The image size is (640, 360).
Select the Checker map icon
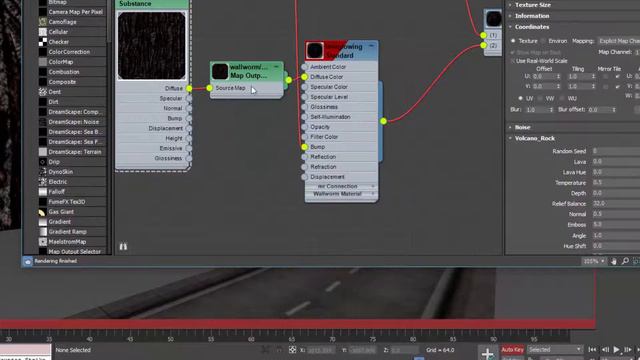(x=43, y=42)
